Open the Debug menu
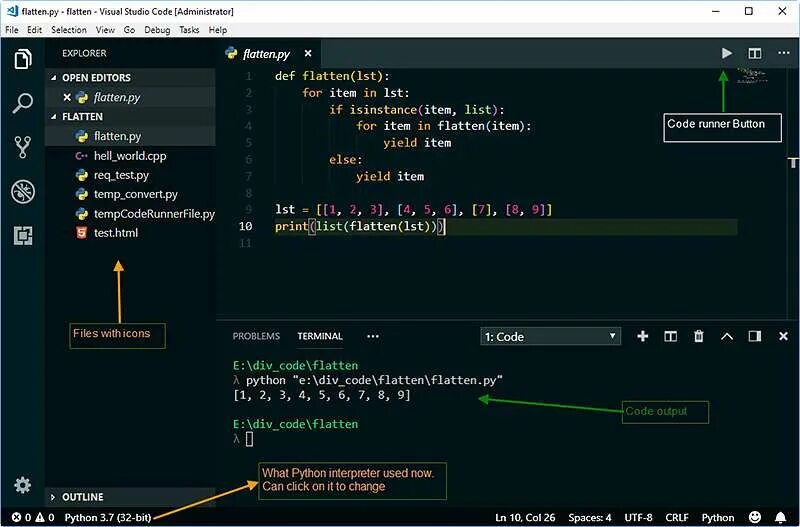The image size is (800, 527). click(157, 30)
